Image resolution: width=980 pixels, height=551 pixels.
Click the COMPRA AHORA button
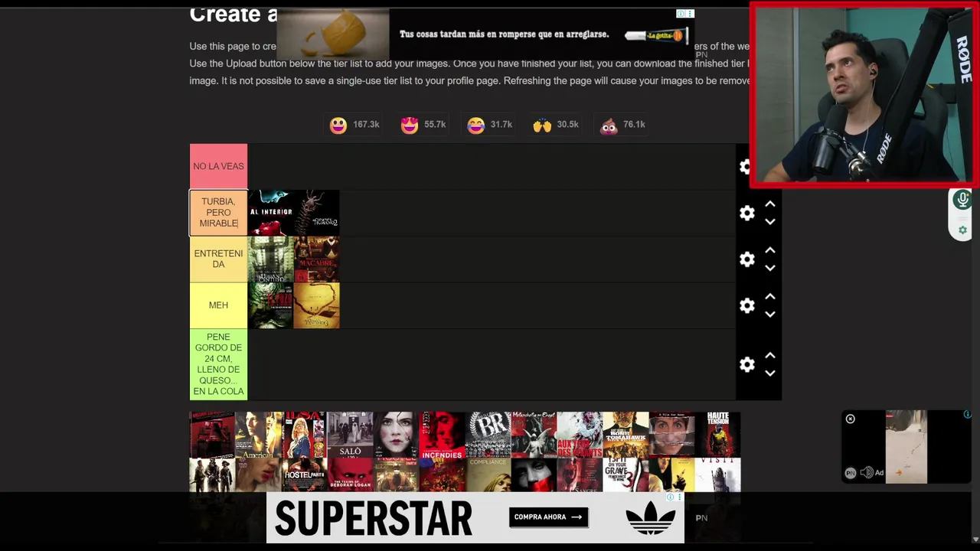[548, 517]
